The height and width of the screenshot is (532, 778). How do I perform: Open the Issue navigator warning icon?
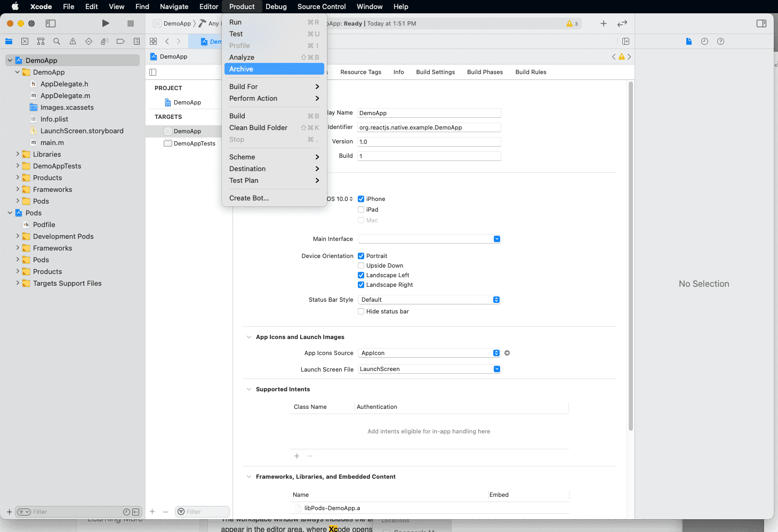(73, 41)
